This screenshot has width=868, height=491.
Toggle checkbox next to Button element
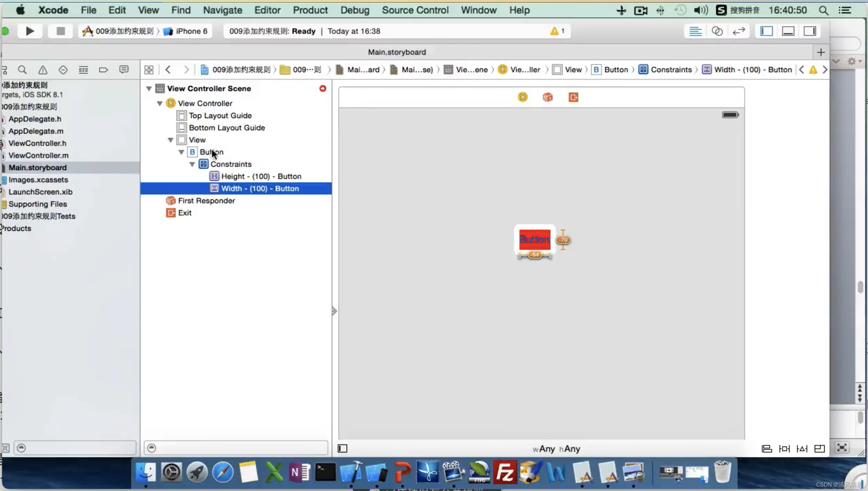coord(182,151)
